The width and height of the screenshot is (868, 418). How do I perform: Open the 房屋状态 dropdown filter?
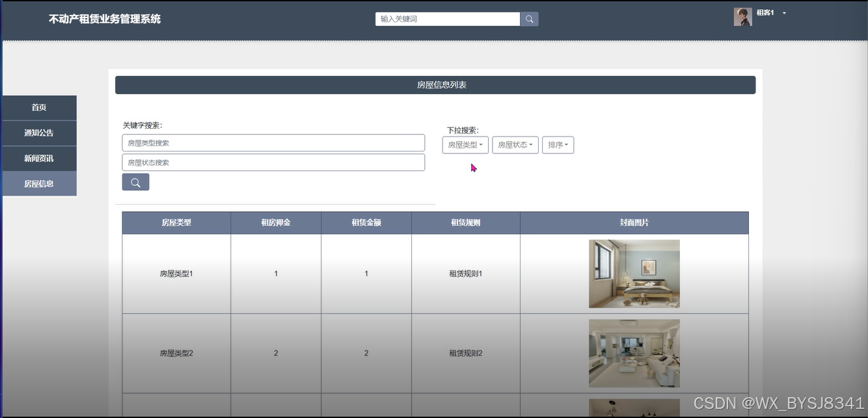[x=515, y=145]
